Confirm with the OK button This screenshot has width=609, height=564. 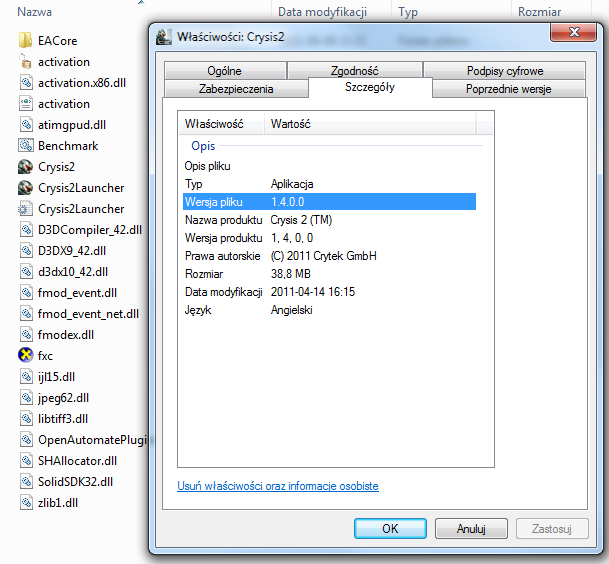point(390,528)
